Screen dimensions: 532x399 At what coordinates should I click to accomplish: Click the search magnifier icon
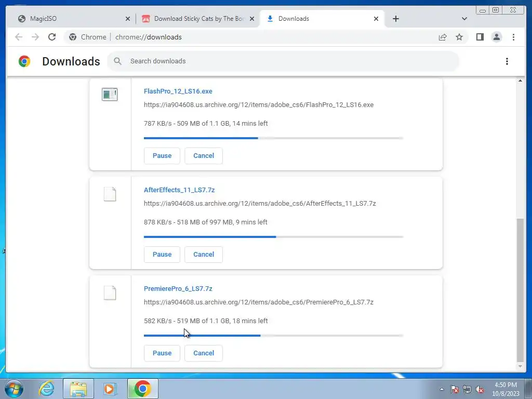[118, 61]
